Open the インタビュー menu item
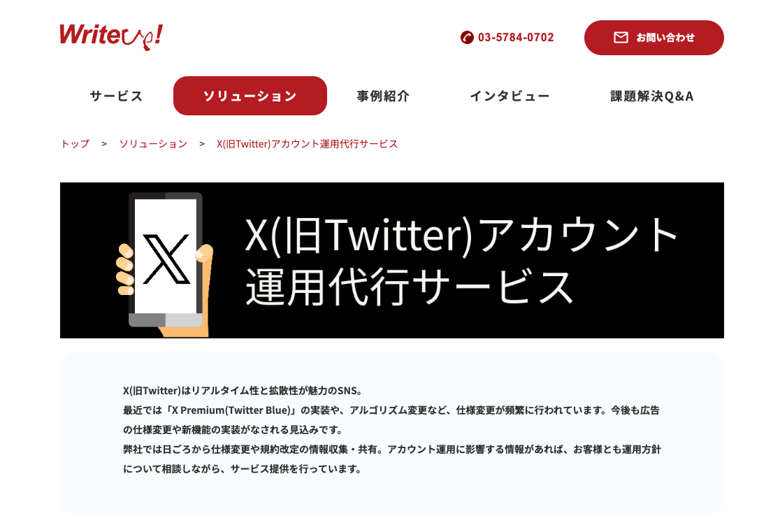 [x=510, y=96]
